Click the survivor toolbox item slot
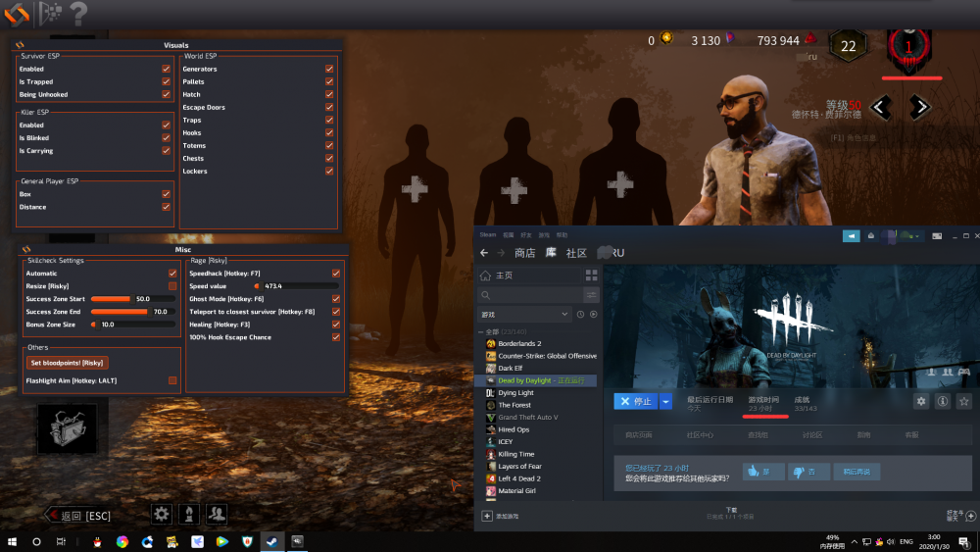Screen dimensions: 980x552 tap(68, 428)
